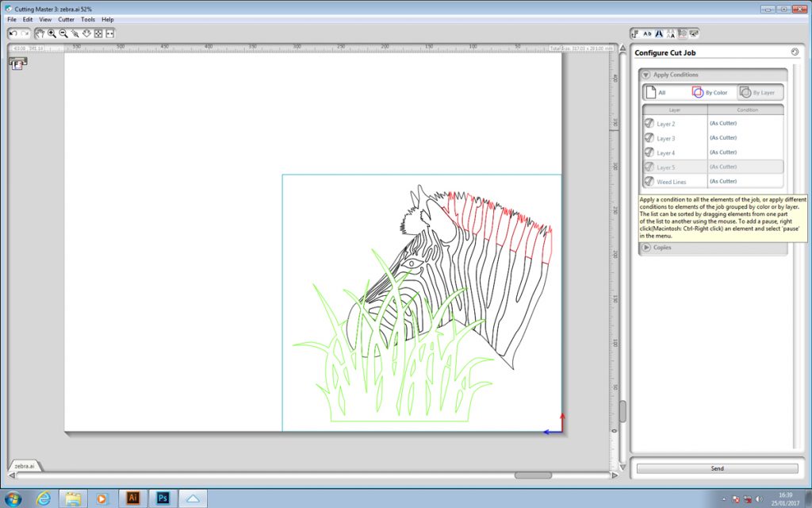Select the All conditions option
This screenshot has width=812, height=508.
[656, 92]
